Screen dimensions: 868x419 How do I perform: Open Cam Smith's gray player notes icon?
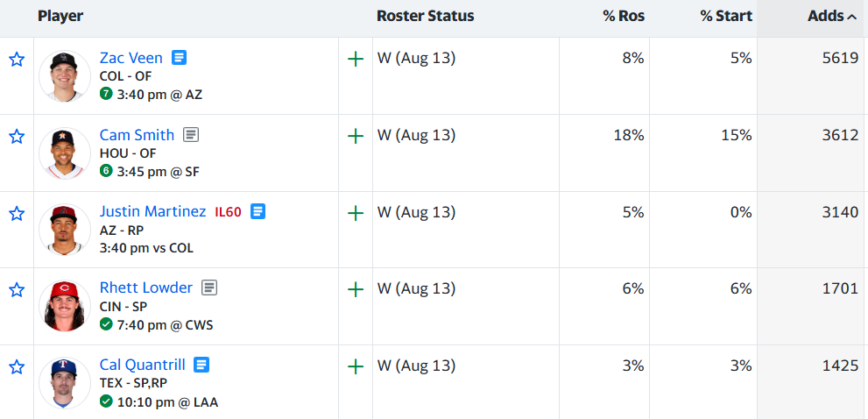[191, 135]
